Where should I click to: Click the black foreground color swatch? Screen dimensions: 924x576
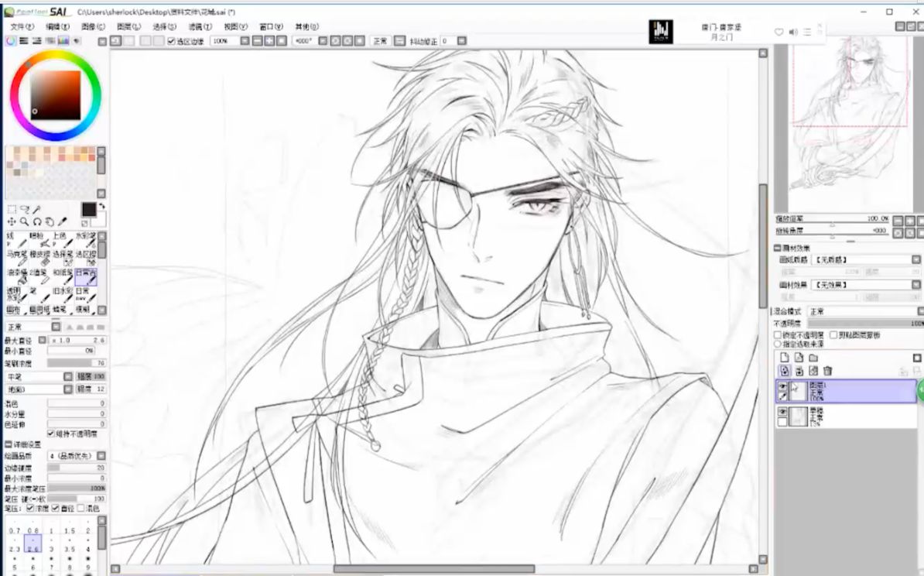pos(89,209)
